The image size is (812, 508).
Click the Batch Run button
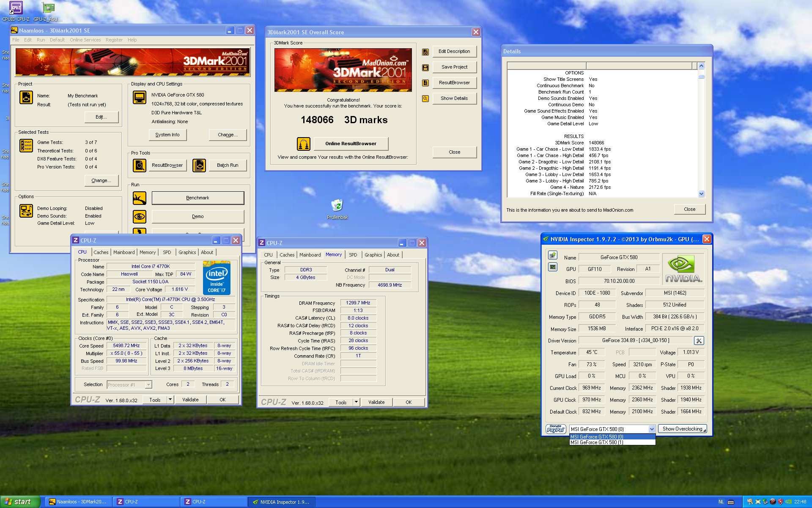[x=228, y=165]
